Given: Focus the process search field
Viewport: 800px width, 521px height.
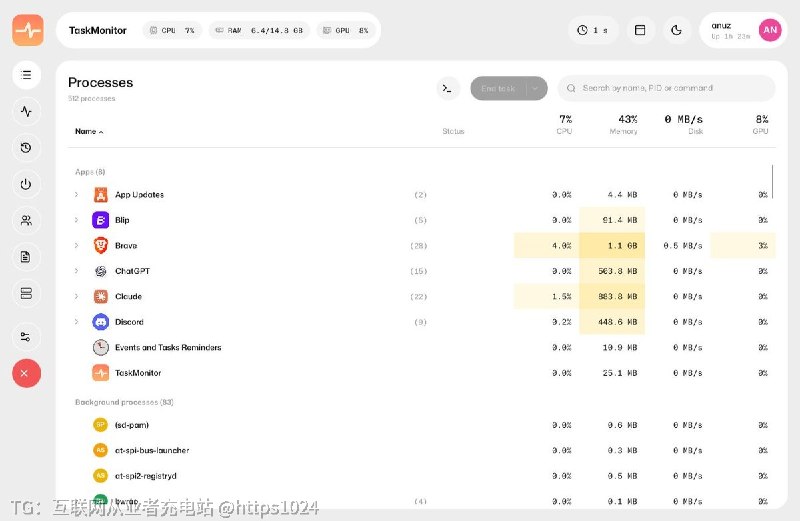Looking at the screenshot, I should (666, 88).
